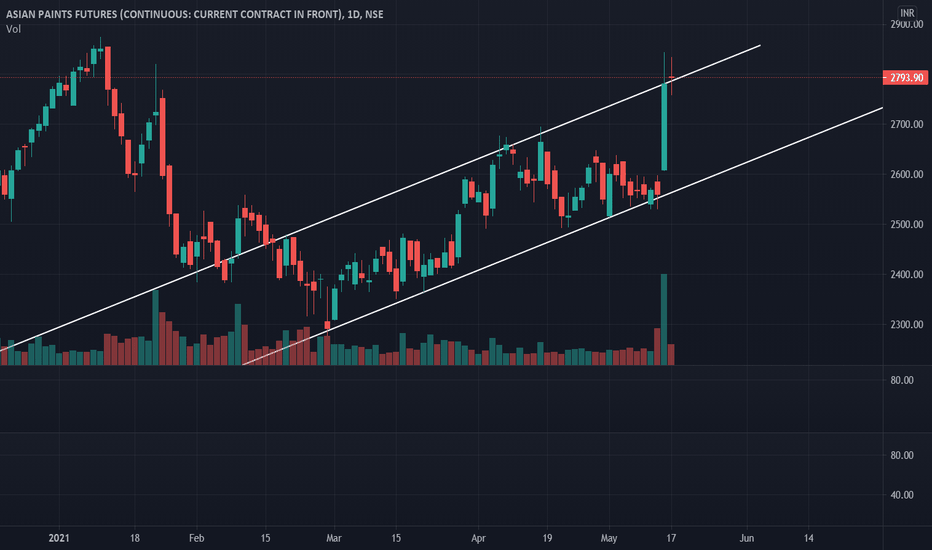The height and width of the screenshot is (550, 932).
Task: Select the lower white channel trendline
Action: 562,236
